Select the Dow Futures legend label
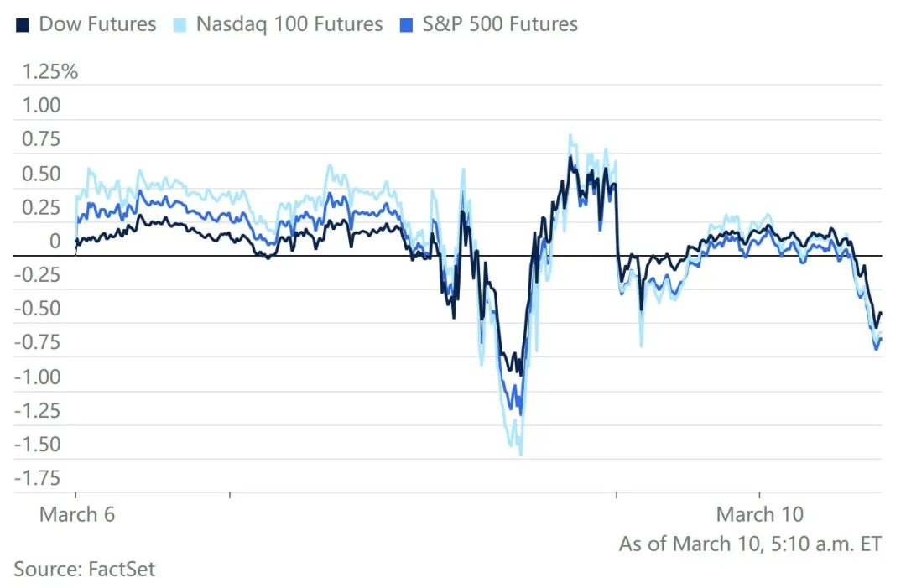 pyautogui.click(x=97, y=24)
